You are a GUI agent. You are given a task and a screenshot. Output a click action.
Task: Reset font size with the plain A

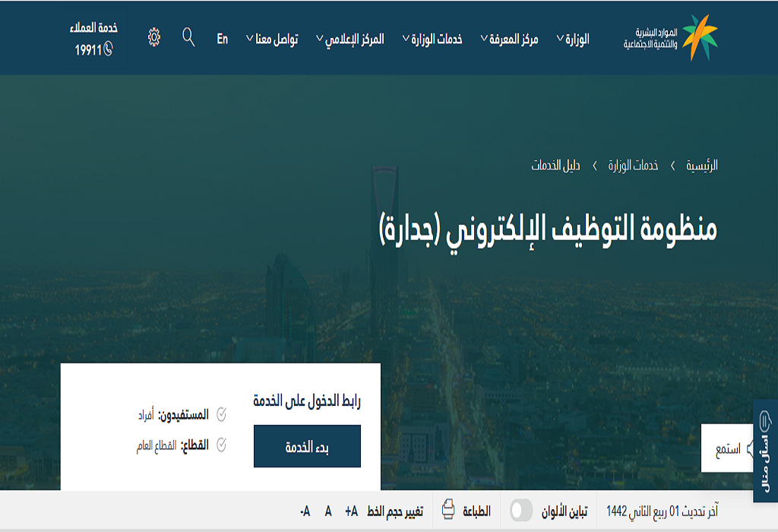[328, 511]
